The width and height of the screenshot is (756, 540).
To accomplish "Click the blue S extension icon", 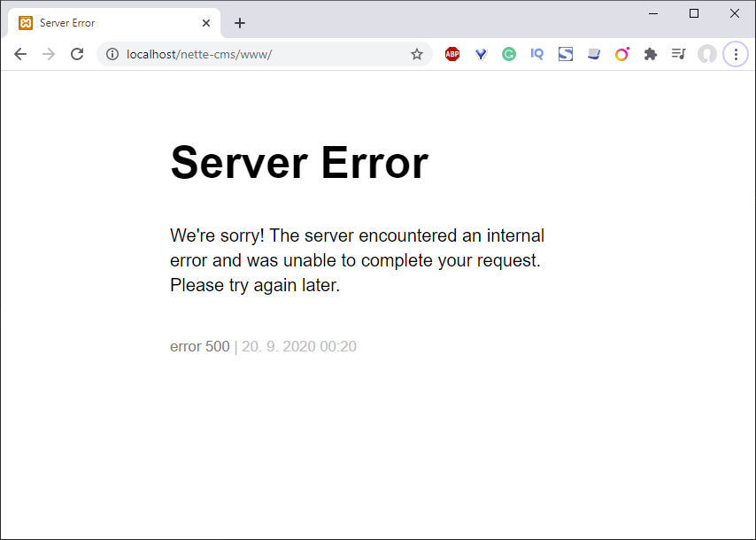I will click(566, 54).
